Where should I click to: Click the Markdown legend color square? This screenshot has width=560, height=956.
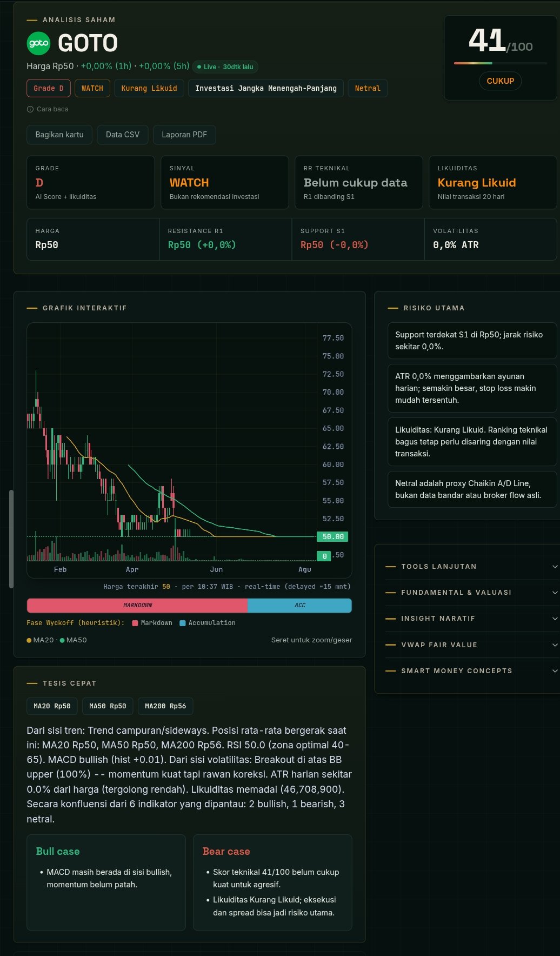[135, 623]
